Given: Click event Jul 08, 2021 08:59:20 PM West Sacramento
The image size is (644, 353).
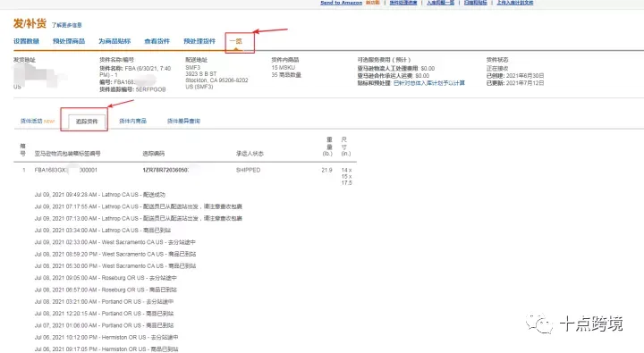Looking at the screenshot, I should (x=115, y=254).
